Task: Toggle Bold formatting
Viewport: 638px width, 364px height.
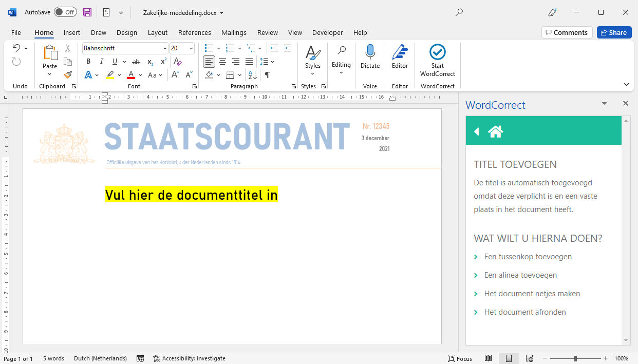Action: pyautogui.click(x=88, y=62)
